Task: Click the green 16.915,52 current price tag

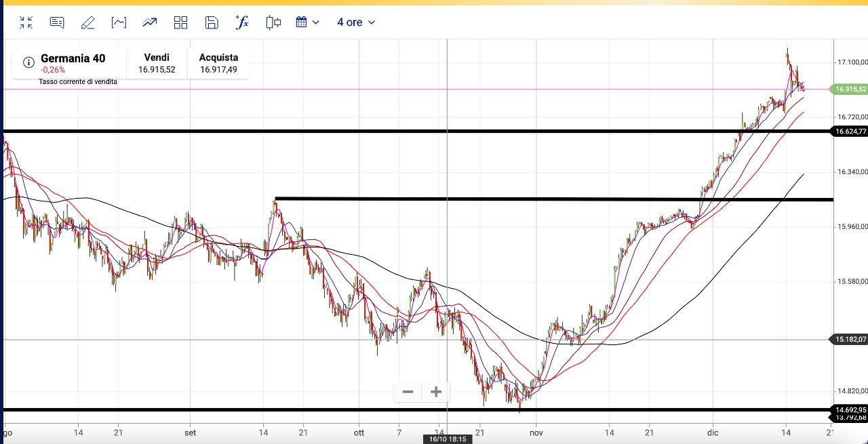Action: coord(850,89)
